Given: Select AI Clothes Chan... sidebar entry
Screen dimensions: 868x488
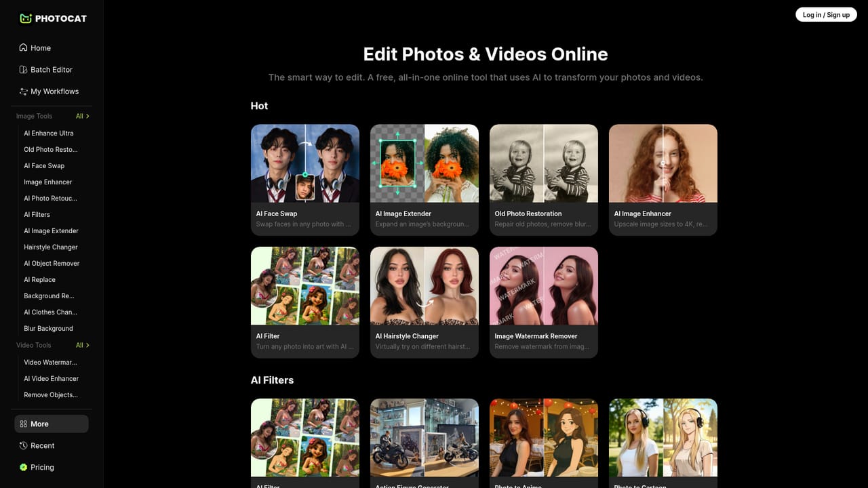Looking at the screenshot, I should [x=50, y=312].
